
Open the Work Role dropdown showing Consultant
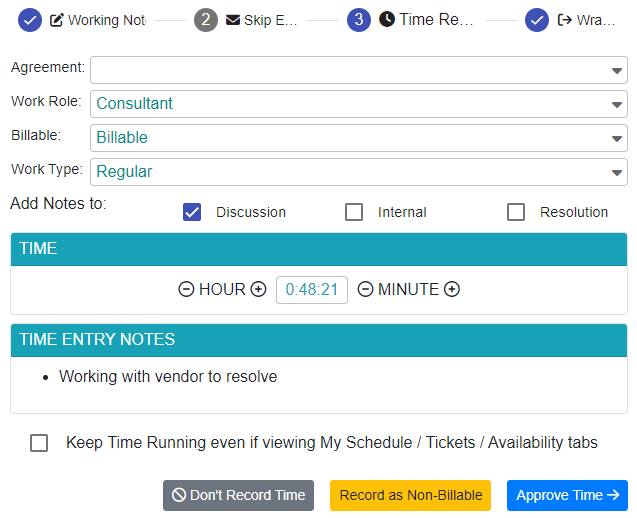coord(359,104)
